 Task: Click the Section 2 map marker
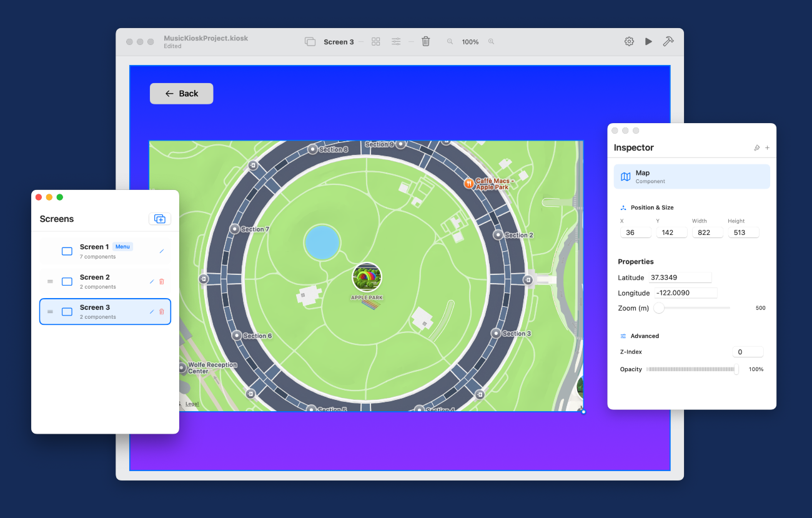(498, 235)
